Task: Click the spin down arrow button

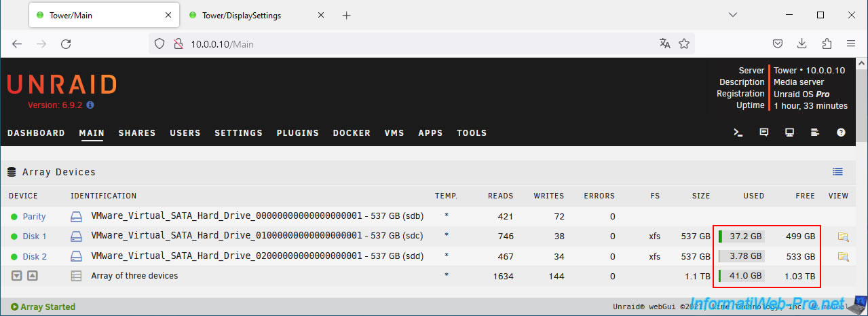Action: (17, 276)
